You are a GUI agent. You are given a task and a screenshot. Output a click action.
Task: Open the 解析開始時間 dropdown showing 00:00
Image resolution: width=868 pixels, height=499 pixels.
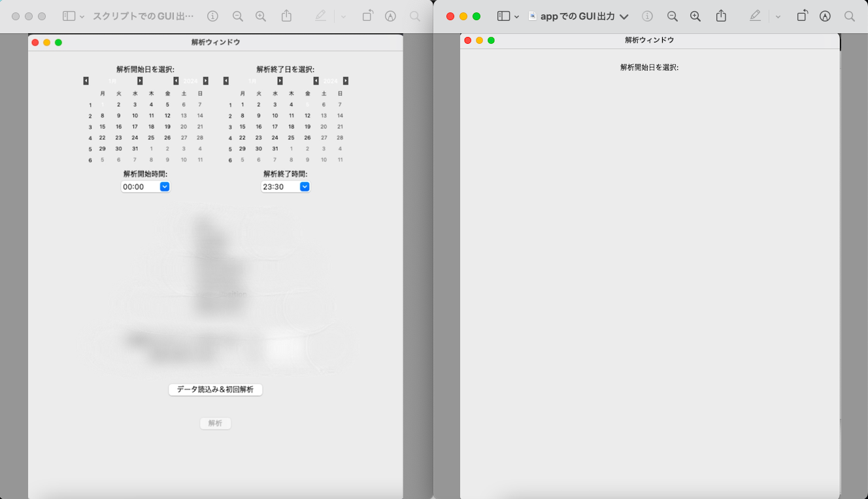tap(164, 186)
